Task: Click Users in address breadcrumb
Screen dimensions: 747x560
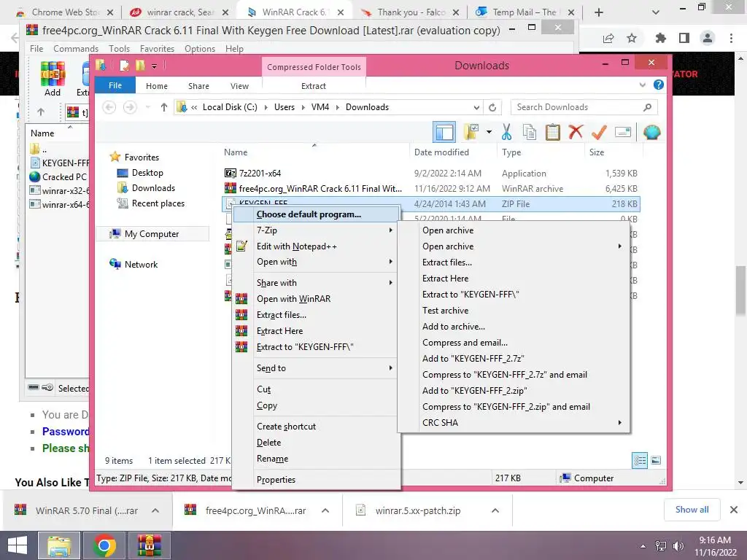Action: [x=285, y=107]
